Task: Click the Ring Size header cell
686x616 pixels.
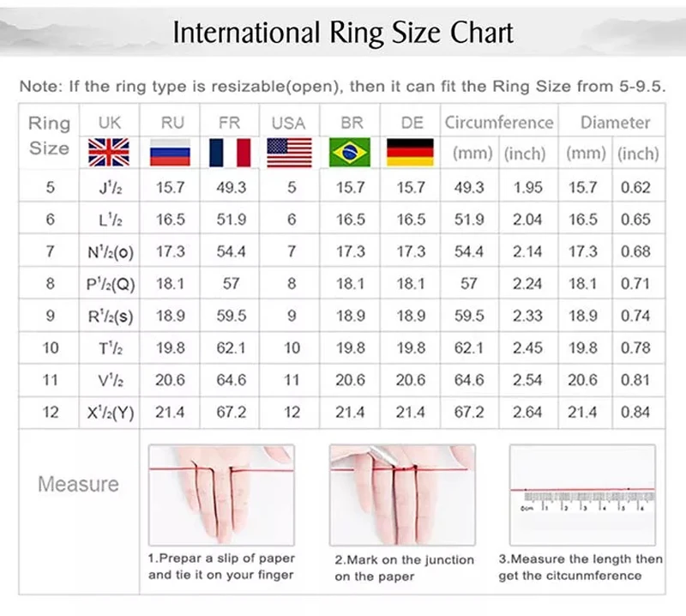Action: click(49, 136)
